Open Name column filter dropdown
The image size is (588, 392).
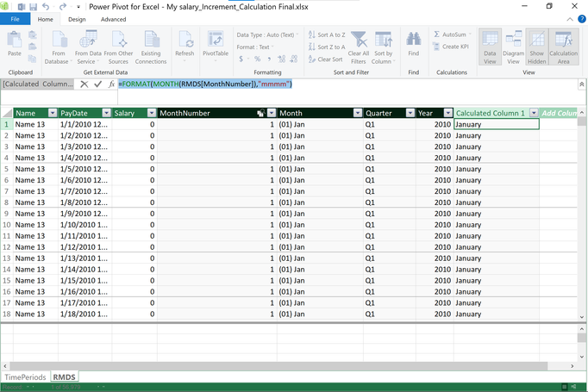click(x=53, y=113)
